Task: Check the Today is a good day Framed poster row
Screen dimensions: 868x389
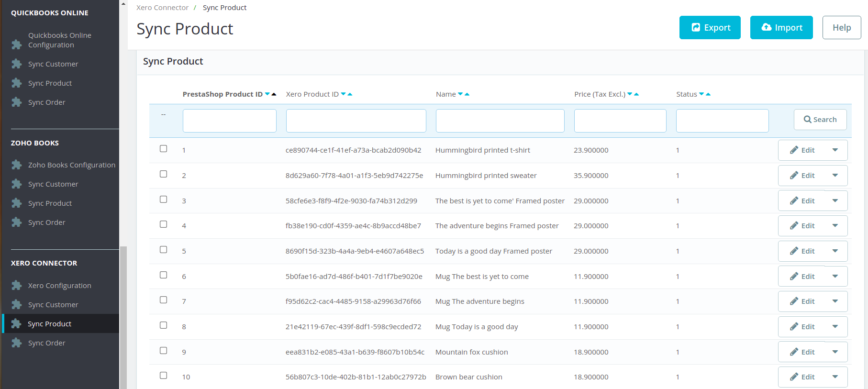Action: pyautogui.click(x=164, y=250)
